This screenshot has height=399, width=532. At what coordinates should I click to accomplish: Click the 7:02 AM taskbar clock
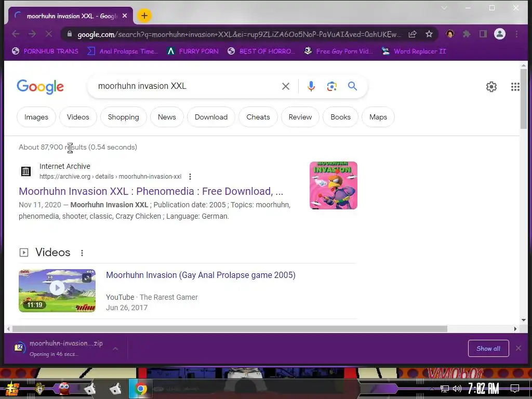(484, 389)
